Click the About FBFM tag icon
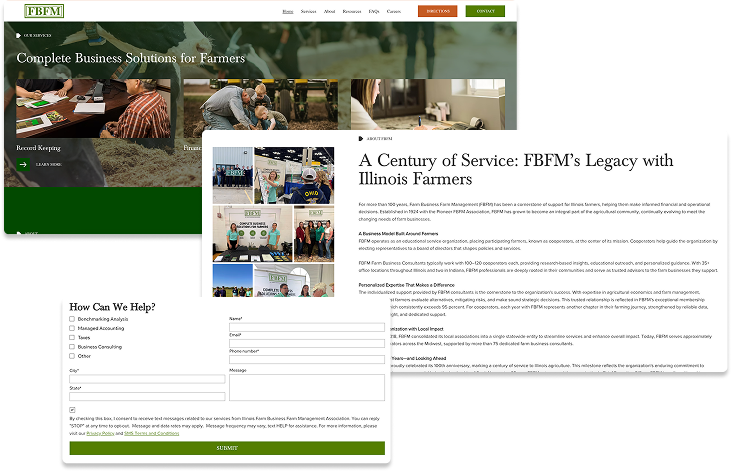The width and height of the screenshot is (732, 472). 361,139
